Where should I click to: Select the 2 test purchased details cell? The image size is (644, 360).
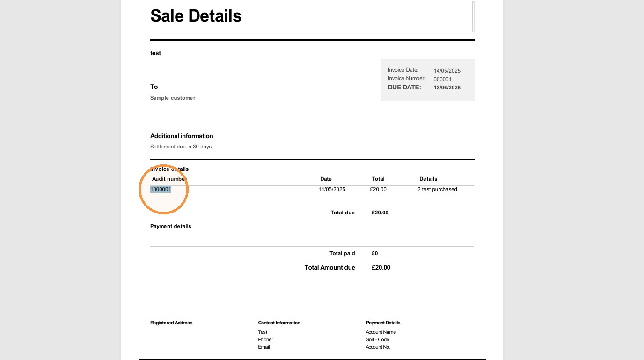click(x=437, y=189)
